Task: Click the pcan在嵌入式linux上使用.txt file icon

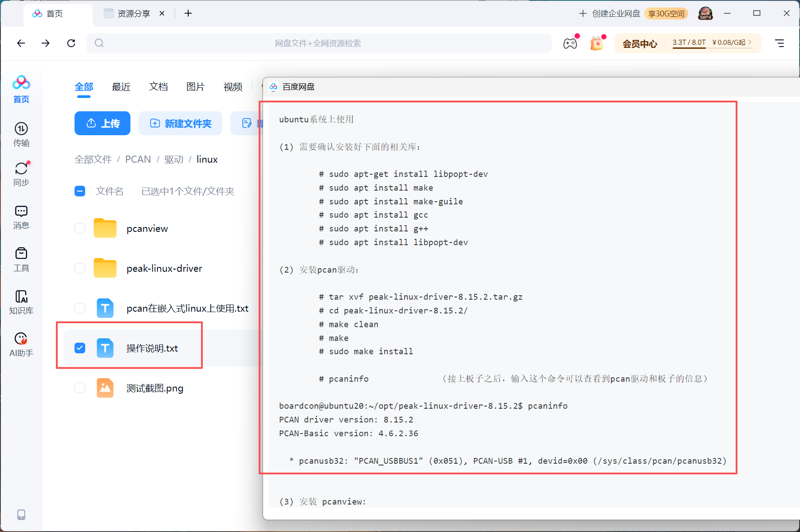Action: [x=105, y=308]
